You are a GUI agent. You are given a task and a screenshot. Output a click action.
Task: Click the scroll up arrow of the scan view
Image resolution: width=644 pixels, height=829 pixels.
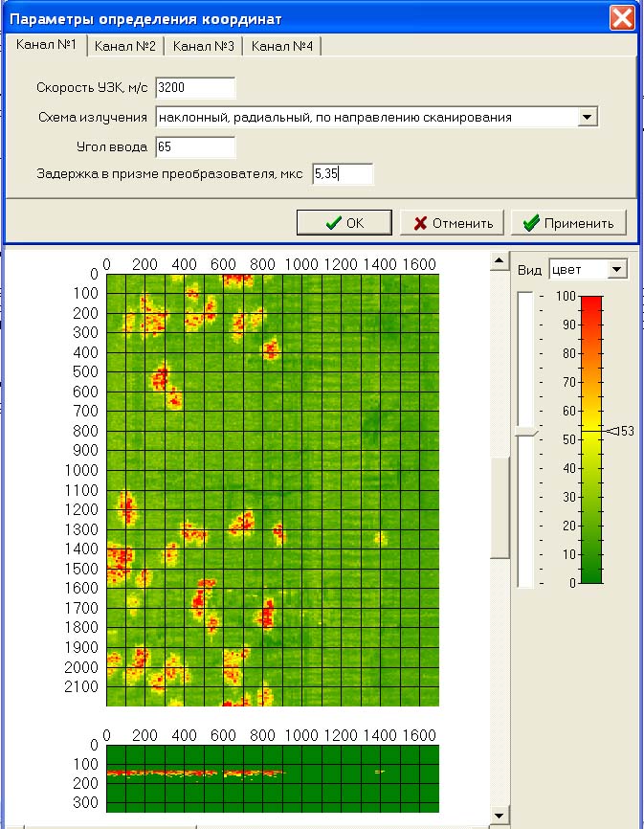[500, 260]
